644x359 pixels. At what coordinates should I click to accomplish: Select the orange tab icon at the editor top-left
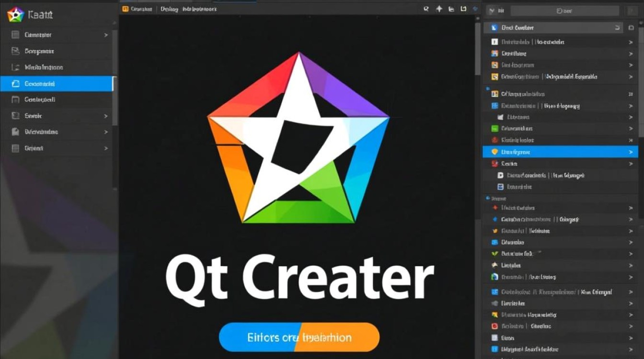pyautogui.click(x=125, y=8)
